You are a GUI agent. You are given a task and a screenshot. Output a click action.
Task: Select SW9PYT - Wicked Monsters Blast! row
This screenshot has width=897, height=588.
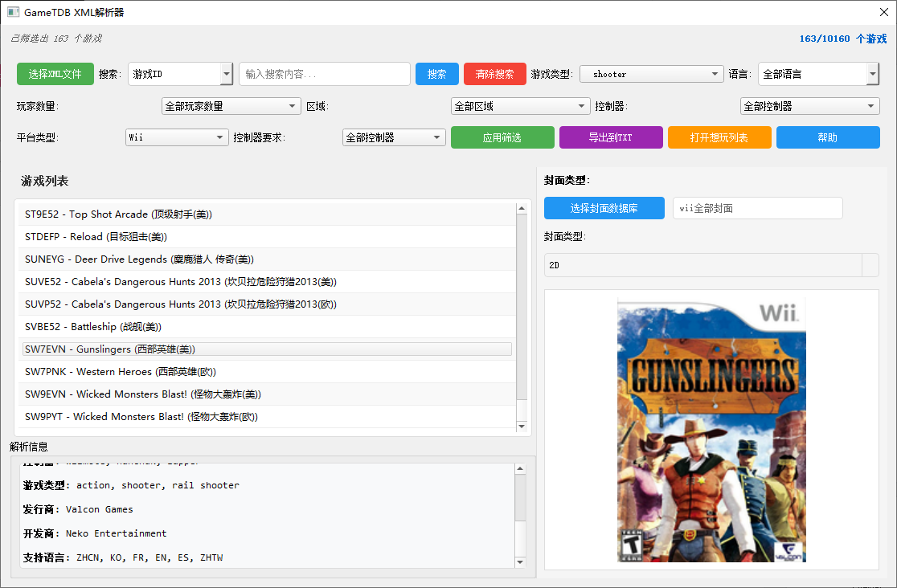click(267, 416)
